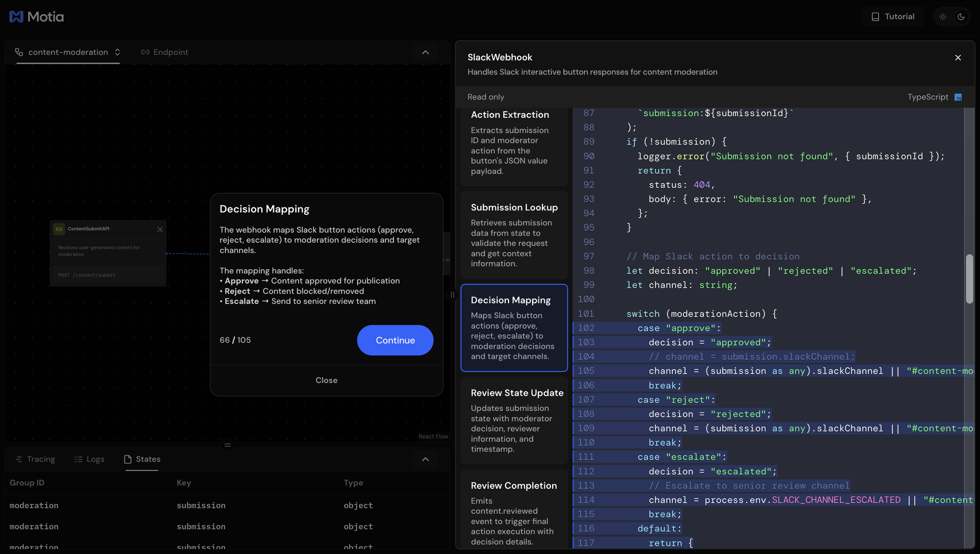Click the TypeScript language icon

click(958, 97)
